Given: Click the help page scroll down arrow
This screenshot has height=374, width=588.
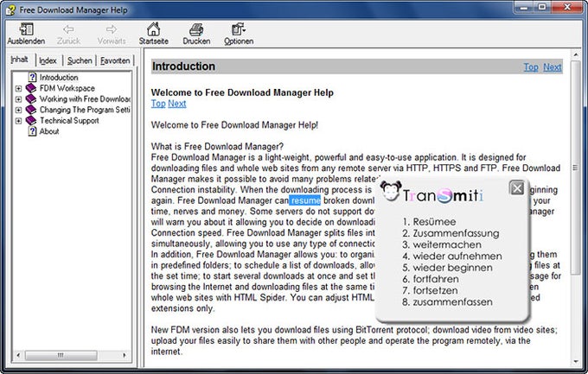Looking at the screenshot, I should [x=576, y=362].
